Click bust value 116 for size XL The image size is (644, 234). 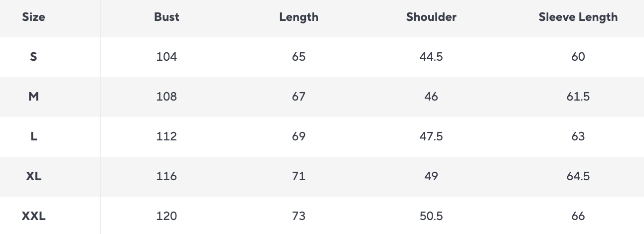click(166, 176)
